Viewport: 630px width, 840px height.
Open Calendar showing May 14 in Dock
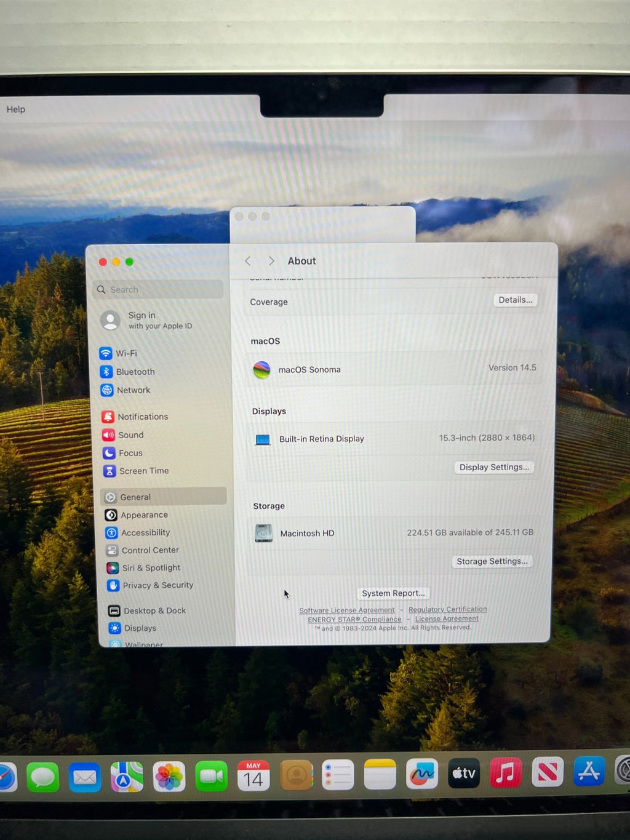(253, 776)
